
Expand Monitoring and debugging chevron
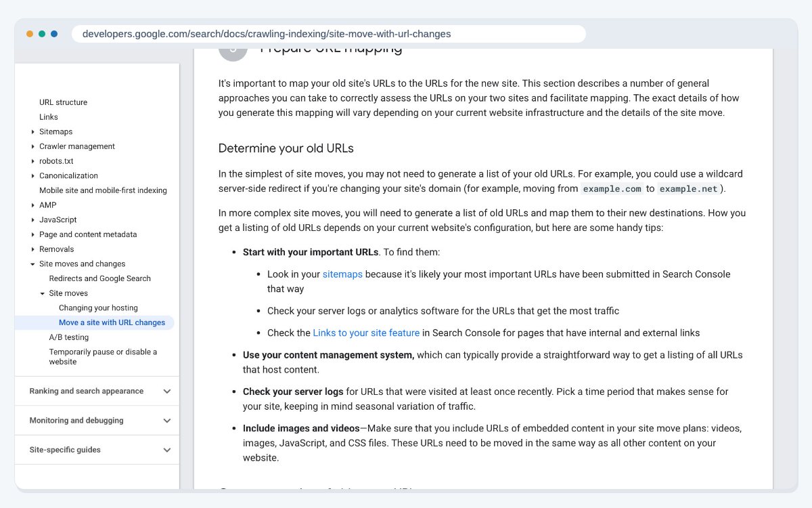167,421
